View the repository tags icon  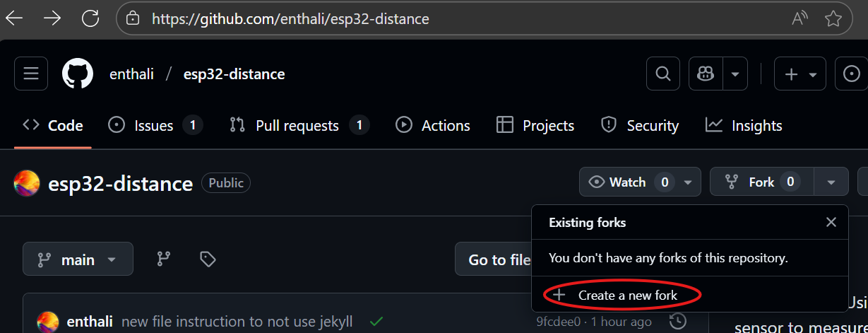click(x=207, y=259)
